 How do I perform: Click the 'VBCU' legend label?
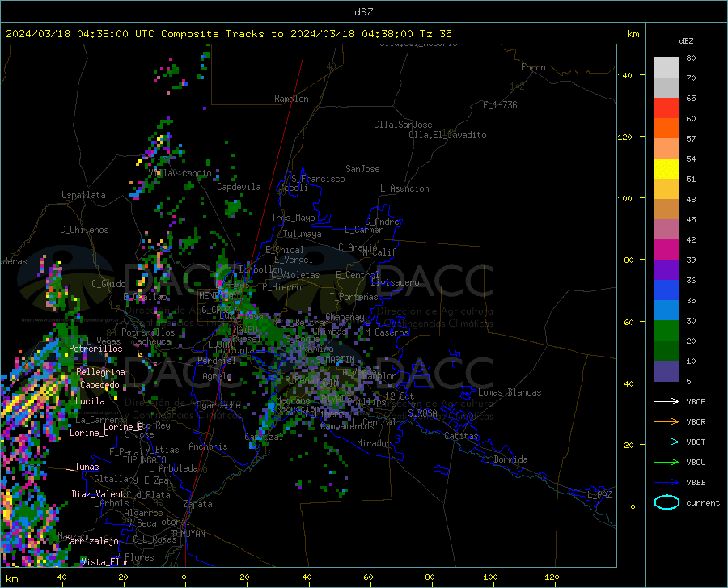click(696, 463)
